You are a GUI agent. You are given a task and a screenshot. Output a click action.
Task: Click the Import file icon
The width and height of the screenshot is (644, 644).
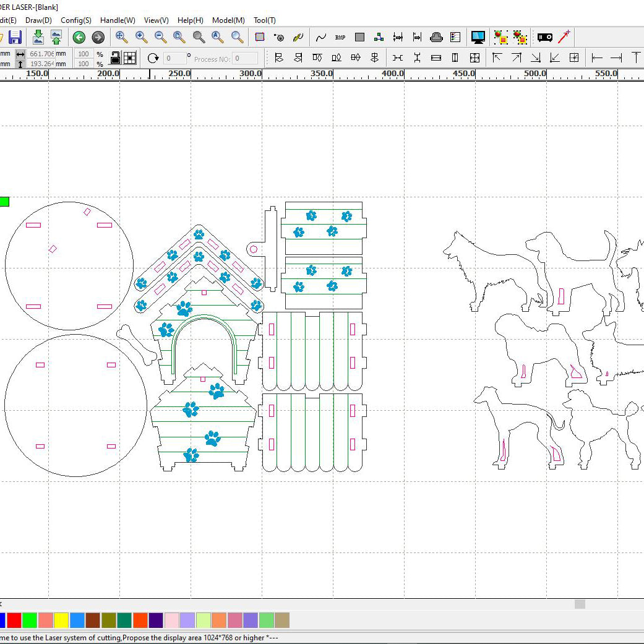click(38, 37)
